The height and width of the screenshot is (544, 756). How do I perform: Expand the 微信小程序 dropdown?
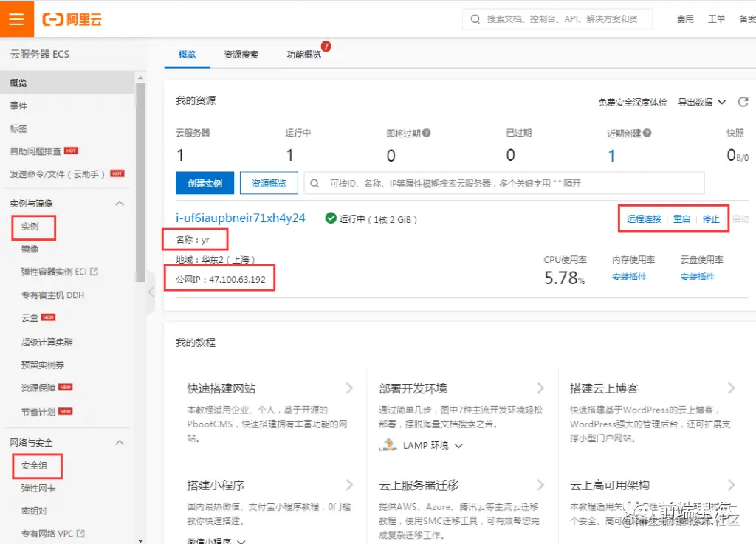(241, 541)
